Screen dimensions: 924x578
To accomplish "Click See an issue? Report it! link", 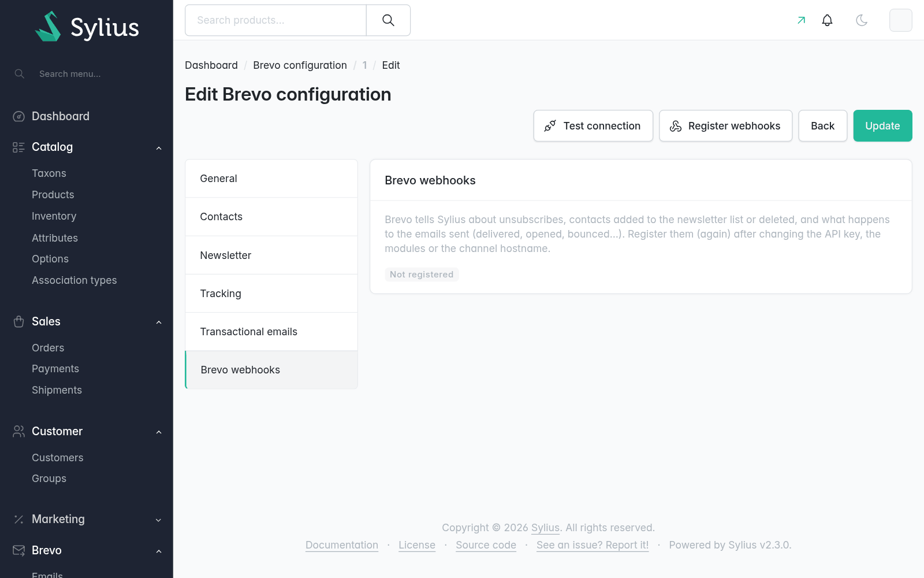I will click(x=593, y=545).
